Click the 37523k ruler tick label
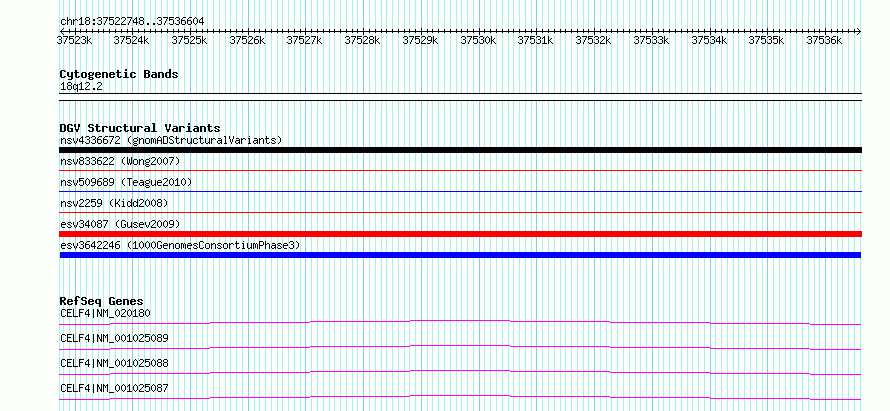This screenshot has width=890, height=411. click(x=75, y=40)
